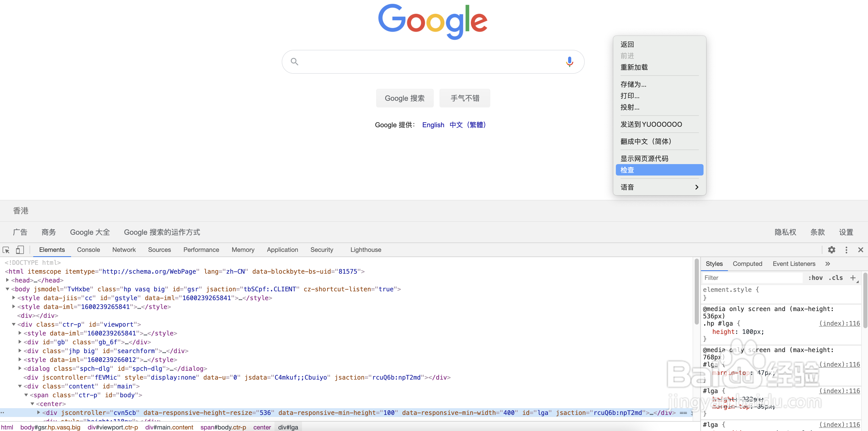The width and height of the screenshot is (868, 431).
Task: Open the 语音 submenu arrow
Action: (x=697, y=187)
